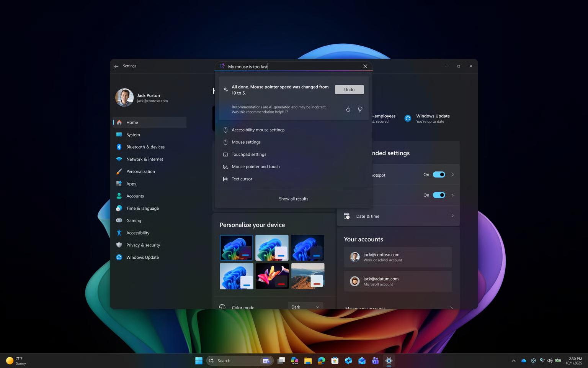The image size is (588, 368).
Task: Select Home in the sidebar
Action: click(150, 122)
